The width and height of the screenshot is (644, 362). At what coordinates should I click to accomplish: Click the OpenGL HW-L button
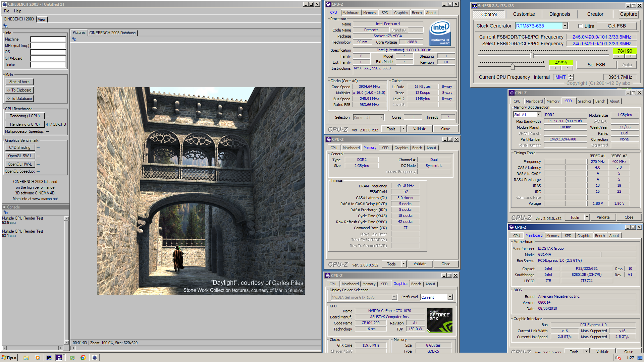point(20,164)
